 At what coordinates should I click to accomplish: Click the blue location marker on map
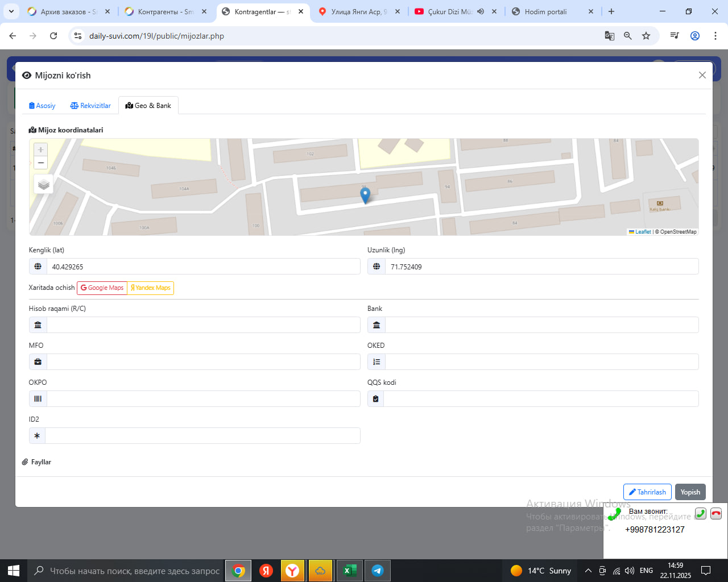coord(365,195)
